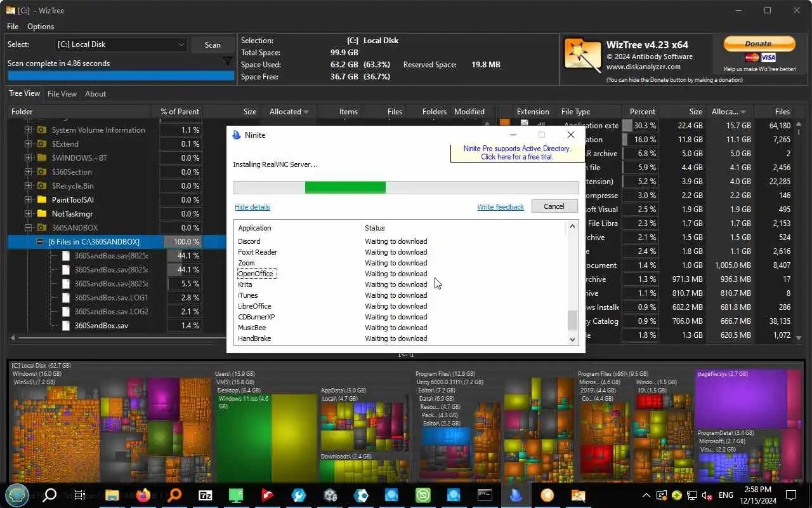Open the Options menu
The height and width of the screenshot is (508, 812).
point(41,27)
